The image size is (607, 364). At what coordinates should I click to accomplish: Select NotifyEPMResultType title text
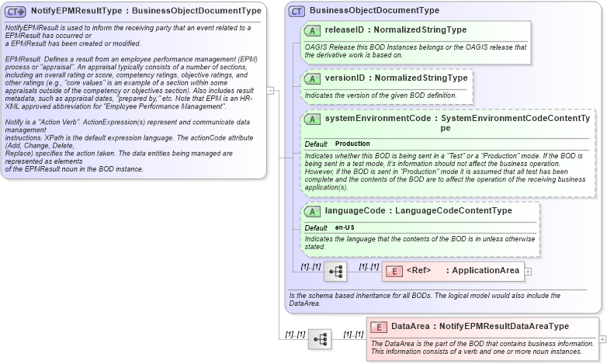pos(146,11)
